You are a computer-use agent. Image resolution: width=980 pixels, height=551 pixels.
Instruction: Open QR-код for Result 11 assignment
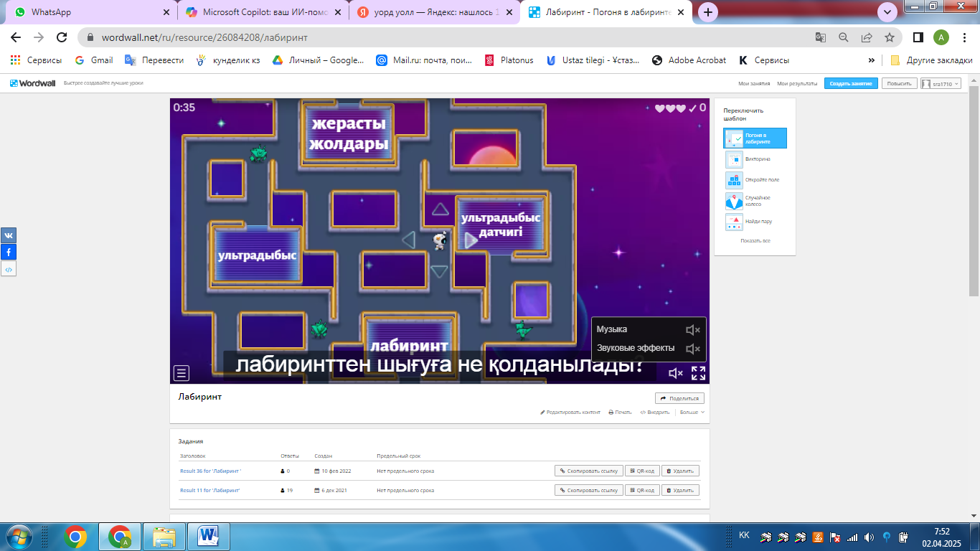641,490
